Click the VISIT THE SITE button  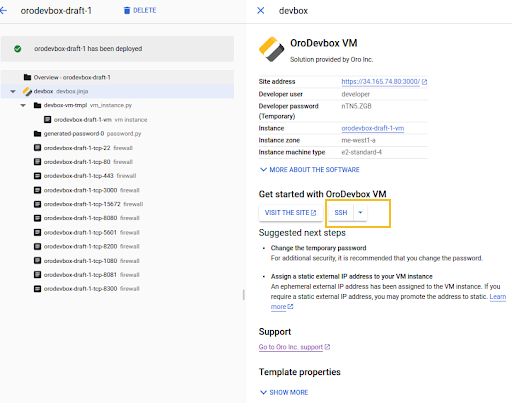291,213
